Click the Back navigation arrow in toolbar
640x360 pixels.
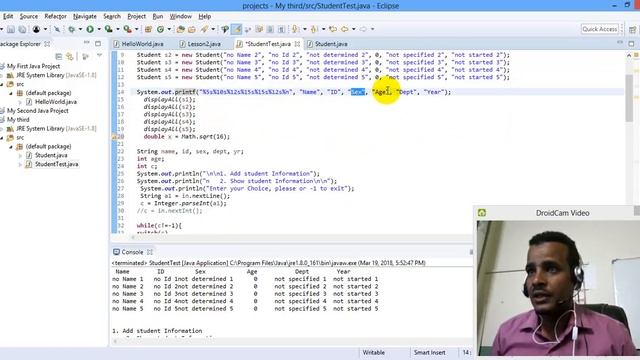pos(345,29)
